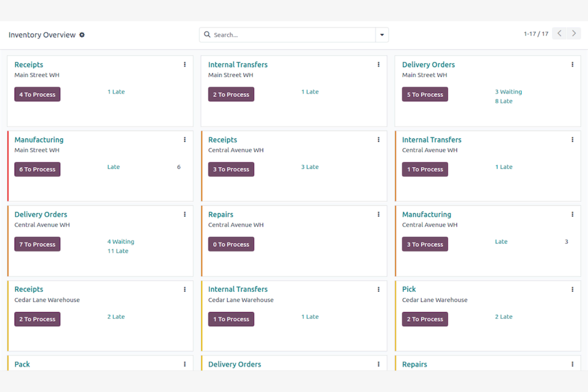Click 3 To Process on Receipts Central Avenue
Viewport: 588px width, 392px height.
coord(231,169)
